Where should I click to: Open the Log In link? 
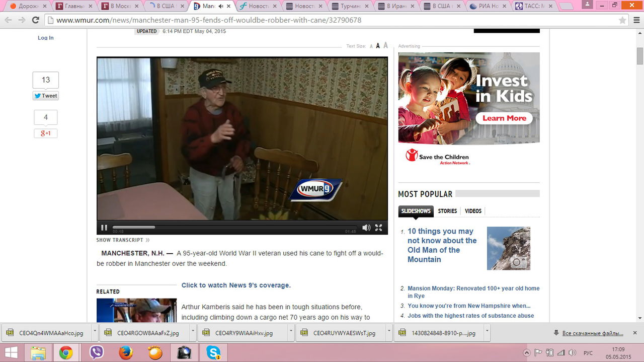coord(45,38)
